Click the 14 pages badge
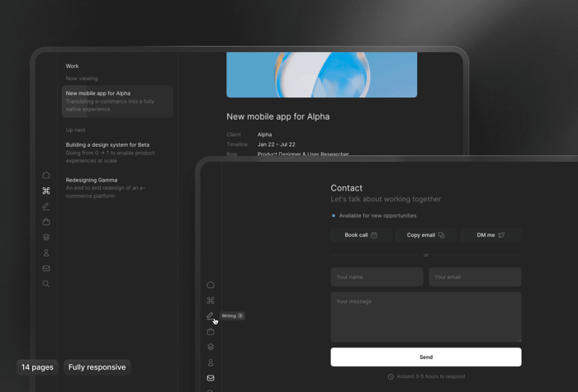 tap(37, 367)
